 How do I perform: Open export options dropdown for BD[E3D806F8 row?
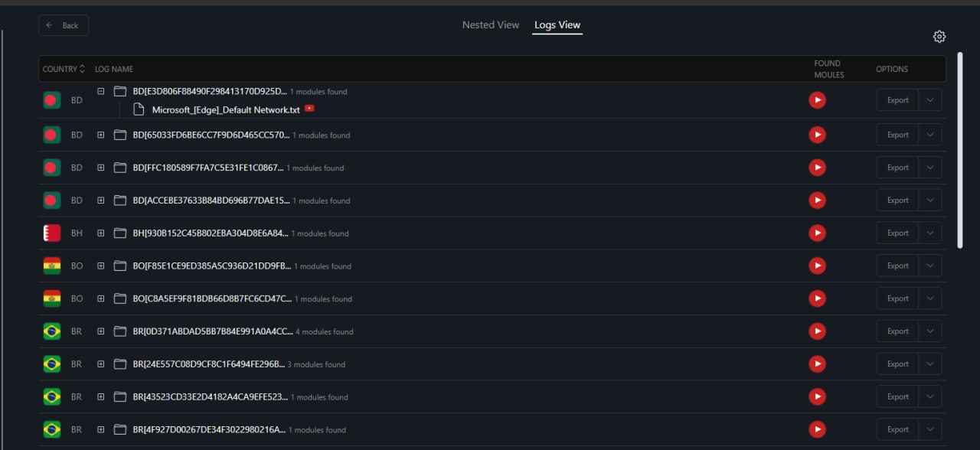tap(930, 100)
